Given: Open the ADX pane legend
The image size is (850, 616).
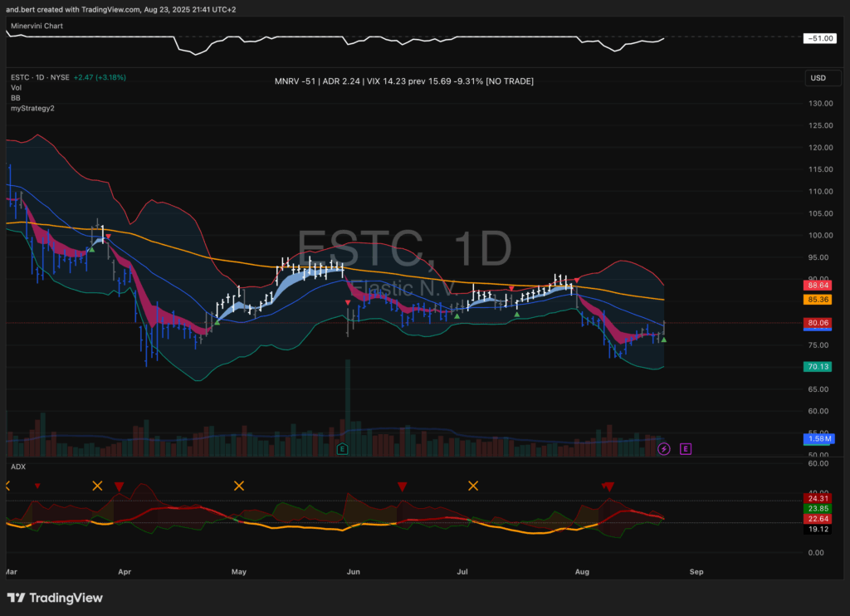Looking at the screenshot, I should point(17,467).
